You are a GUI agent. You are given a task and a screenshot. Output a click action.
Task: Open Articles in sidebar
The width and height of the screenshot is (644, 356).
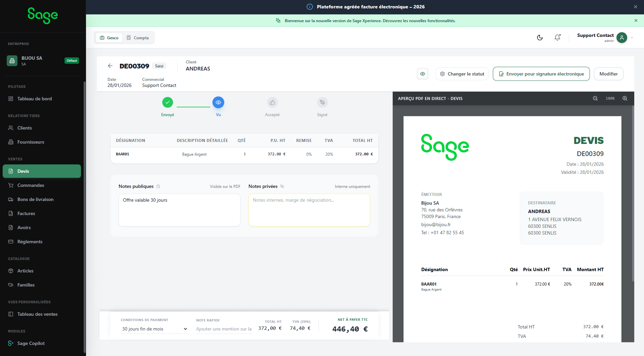pyautogui.click(x=42, y=271)
